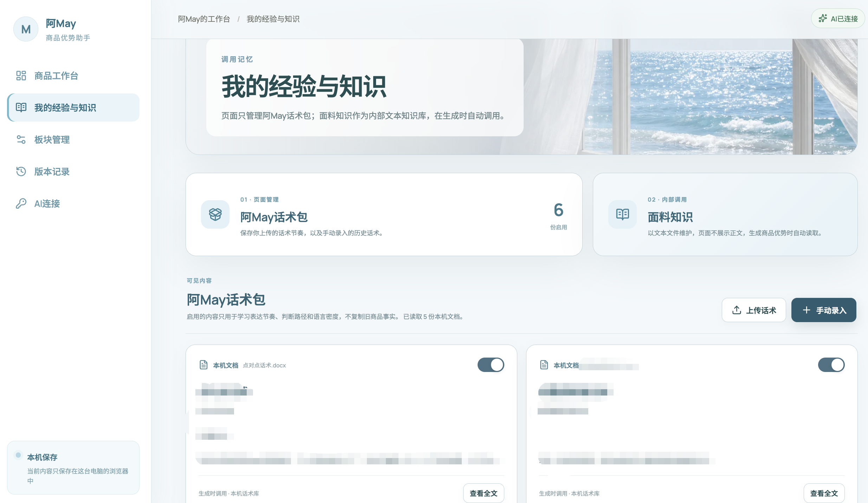Click the 我的经验与知识 page heading
The image size is (868, 503).
click(304, 86)
